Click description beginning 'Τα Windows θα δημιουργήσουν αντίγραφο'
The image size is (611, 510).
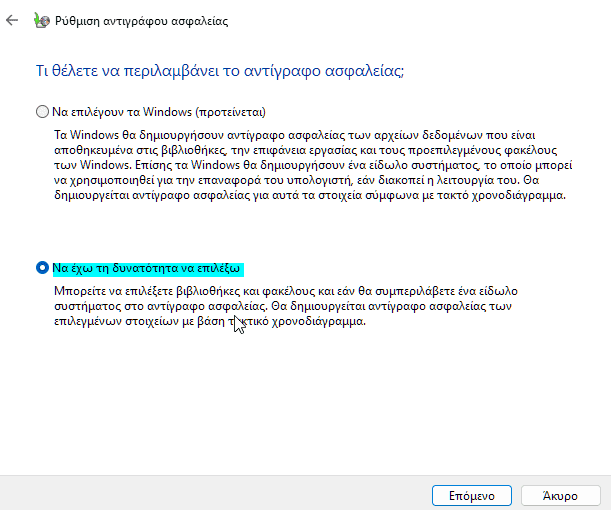pos(313,165)
